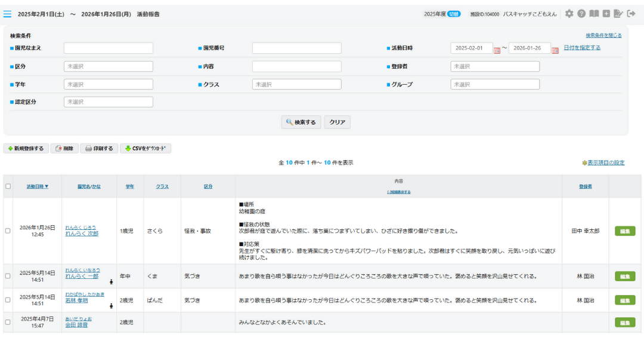The height and width of the screenshot is (338, 644).
Task: Focus the 園児番号 input field
Action: (x=296, y=48)
